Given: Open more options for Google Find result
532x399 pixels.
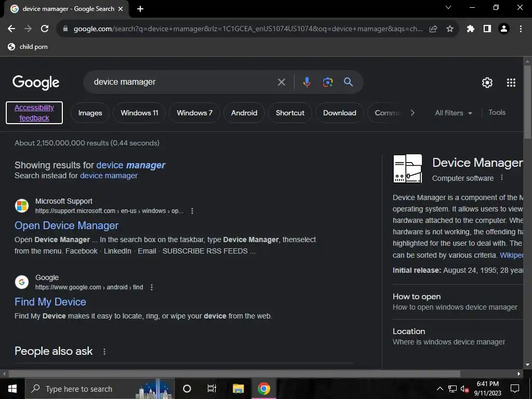Looking at the screenshot, I should click(152, 287).
